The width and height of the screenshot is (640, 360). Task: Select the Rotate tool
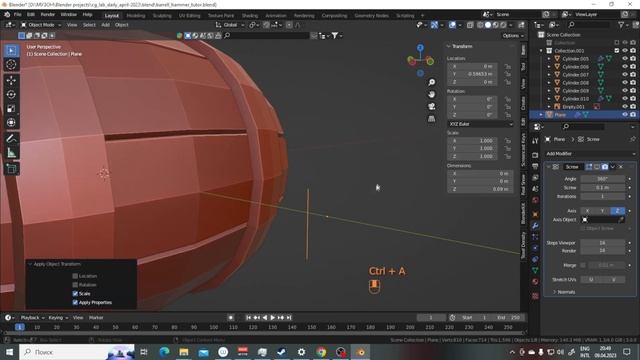pyautogui.click(x=11, y=94)
